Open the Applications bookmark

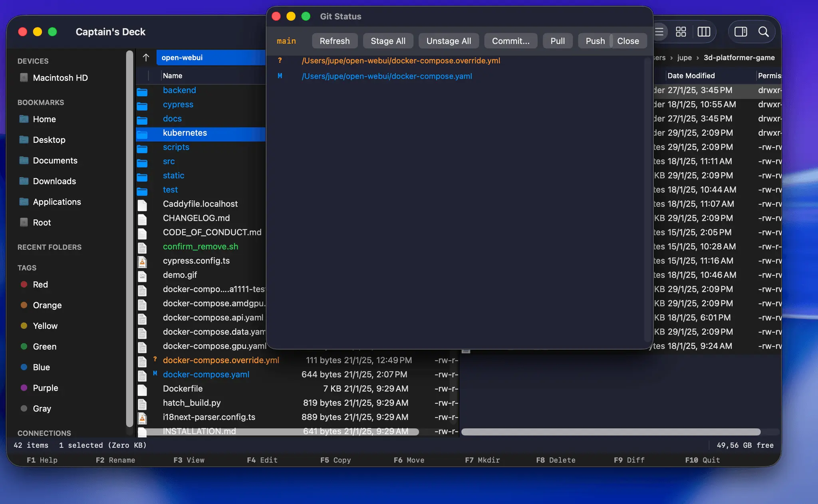57,202
